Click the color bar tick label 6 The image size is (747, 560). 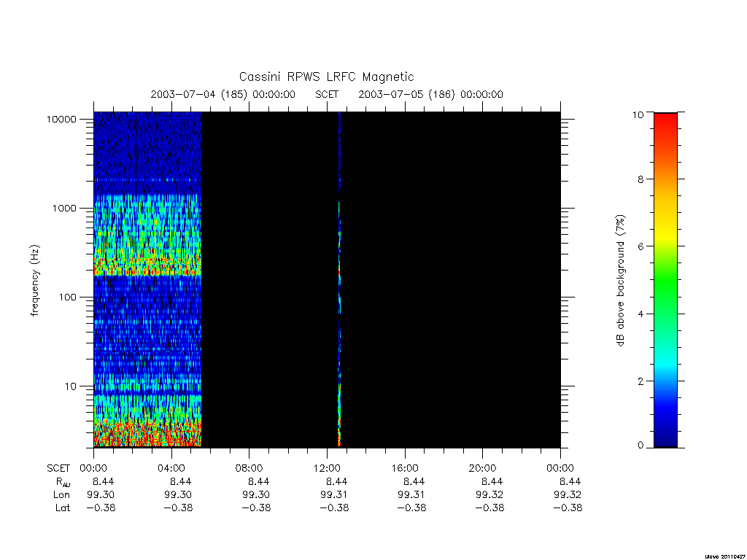640,246
